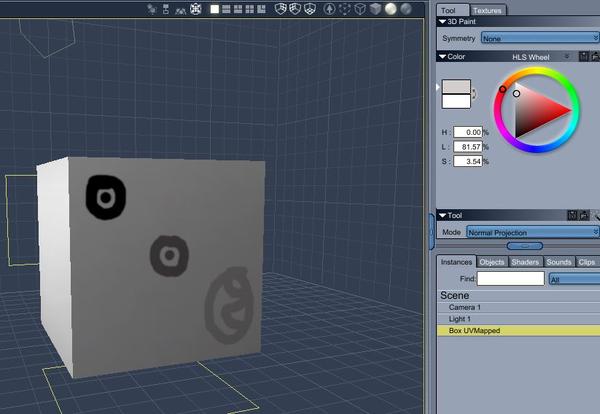Screen dimensions: 600x414
Task: Click the first working box plane icon
Action: click(x=280, y=9)
